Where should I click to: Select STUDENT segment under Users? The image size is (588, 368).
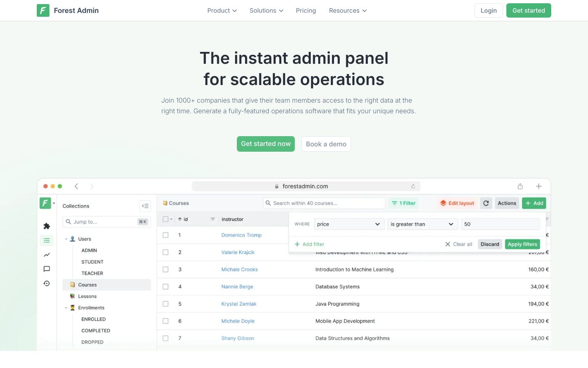coord(92,262)
